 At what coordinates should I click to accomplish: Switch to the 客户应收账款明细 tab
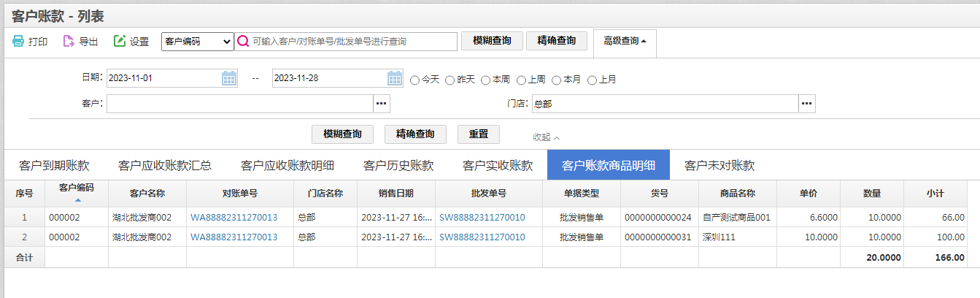(x=288, y=165)
